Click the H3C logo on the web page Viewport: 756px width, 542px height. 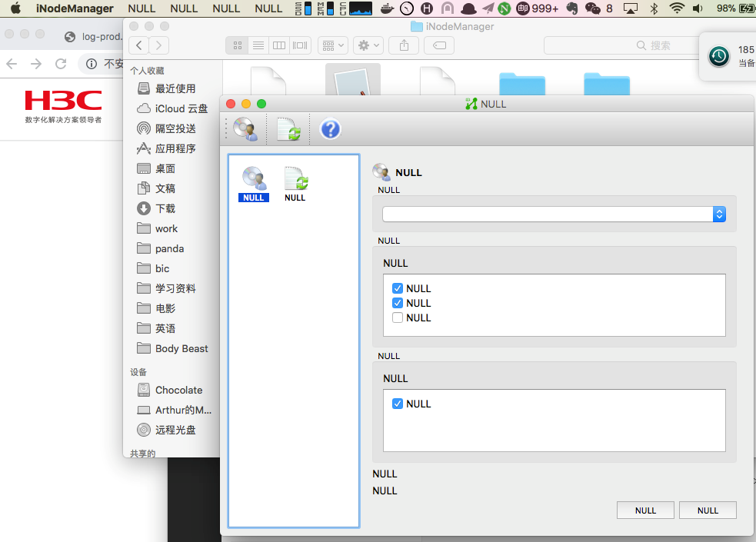coord(63,106)
